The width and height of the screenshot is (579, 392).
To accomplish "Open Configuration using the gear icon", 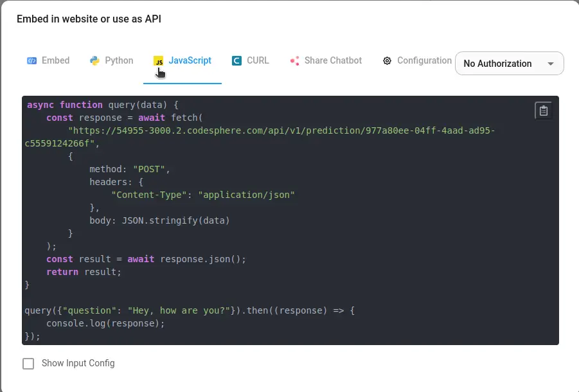I will [x=387, y=60].
